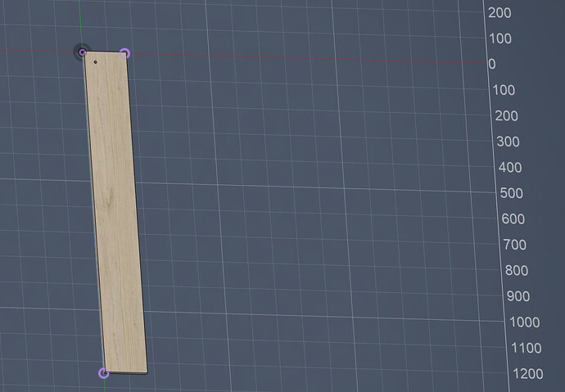Click the ruler label "600"
The height and width of the screenshot is (392, 565).
click(x=513, y=219)
